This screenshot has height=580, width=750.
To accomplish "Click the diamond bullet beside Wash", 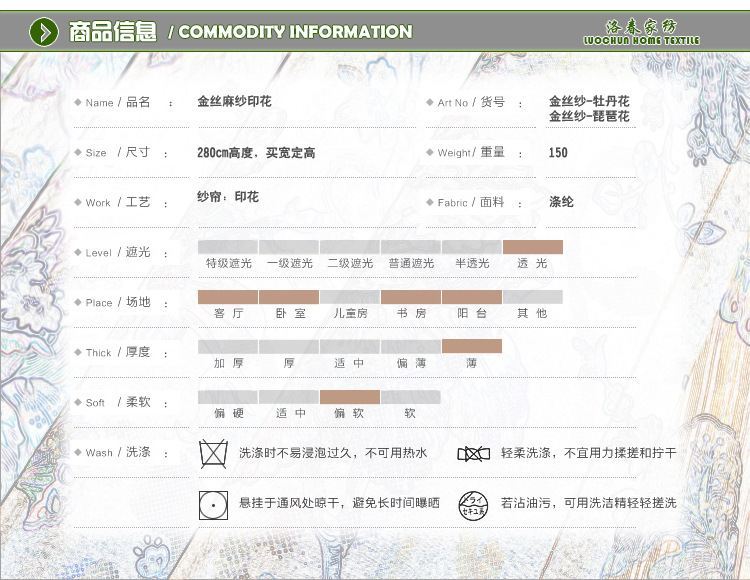I will point(78,452).
